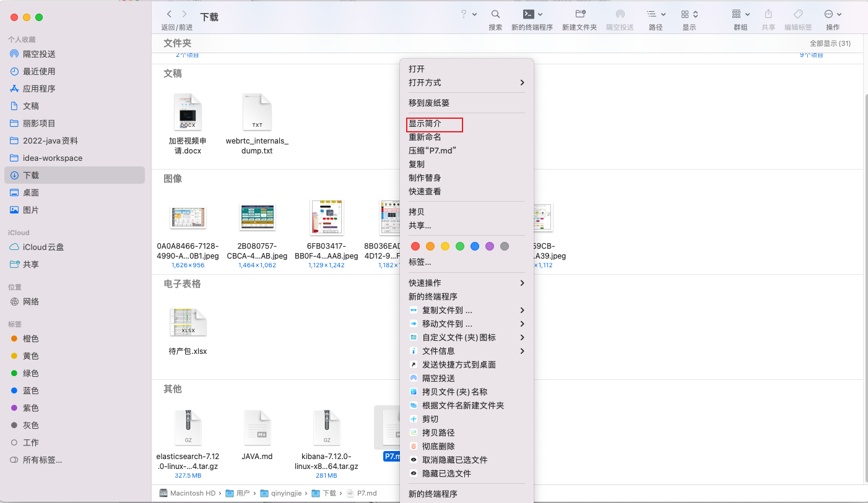Open the Action menu dropdown in toolbar
Viewport: 868px width, 503px height.
[x=833, y=14]
